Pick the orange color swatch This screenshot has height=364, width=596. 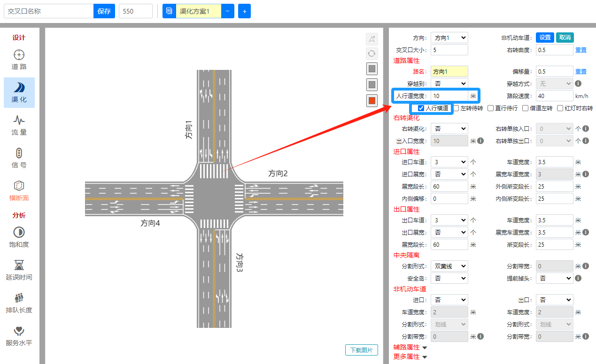tap(372, 100)
